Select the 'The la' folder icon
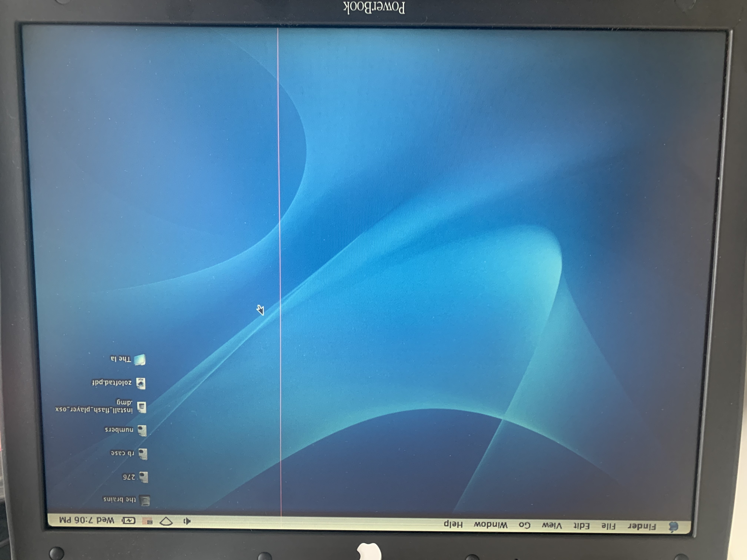This screenshot has width=747, height=560. (x=140, y=359)
